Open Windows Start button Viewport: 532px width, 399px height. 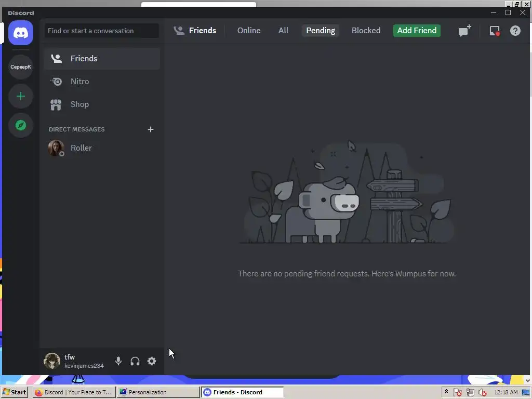pyautogui.click(x=14, y=392)
